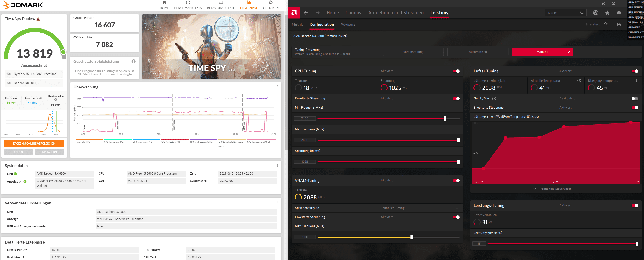Start the Stresstest in Radeon
This screenshot has width=644, height=260.
[597, 24]
